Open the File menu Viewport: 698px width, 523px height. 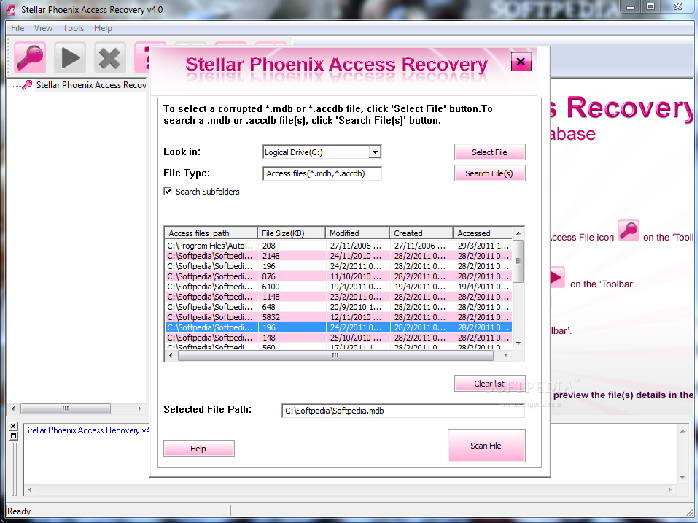point(17,28)
